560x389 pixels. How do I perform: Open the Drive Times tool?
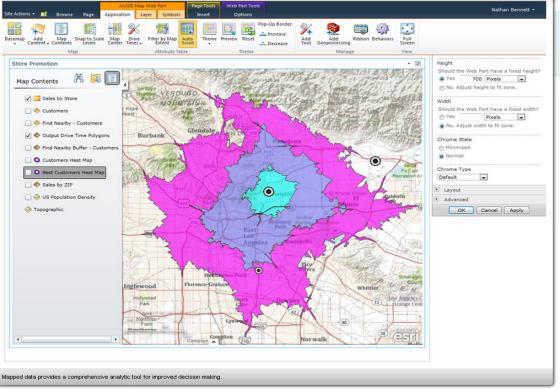click(134, 33)
